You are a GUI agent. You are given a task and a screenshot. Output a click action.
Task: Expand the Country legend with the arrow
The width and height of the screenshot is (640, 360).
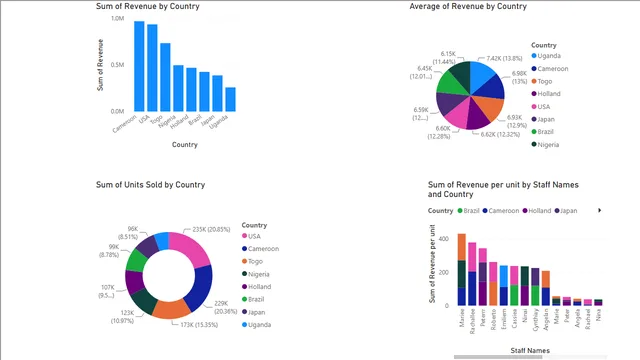(x=599, y=210)
